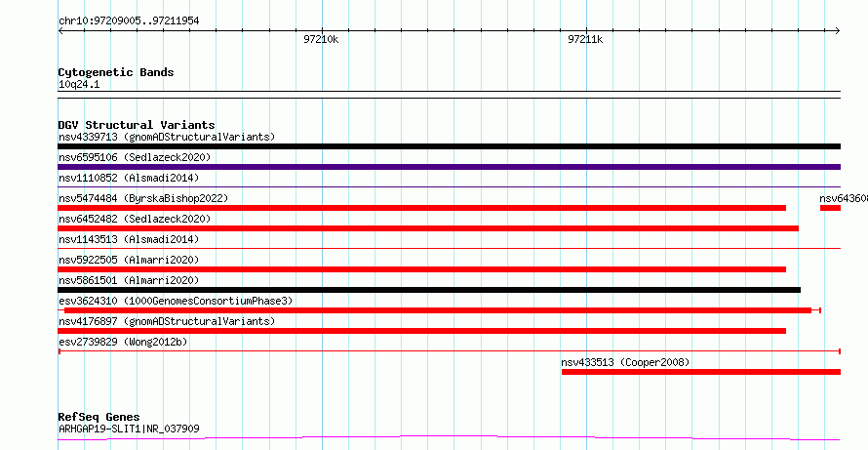Click the thin purple line of nsv1110852
Viewport: 868px width, 450px height.
(x=449, y=187)
